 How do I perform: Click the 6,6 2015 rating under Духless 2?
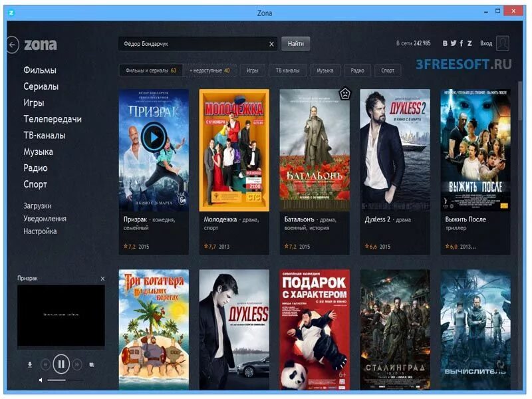click(x=377, y=247)
